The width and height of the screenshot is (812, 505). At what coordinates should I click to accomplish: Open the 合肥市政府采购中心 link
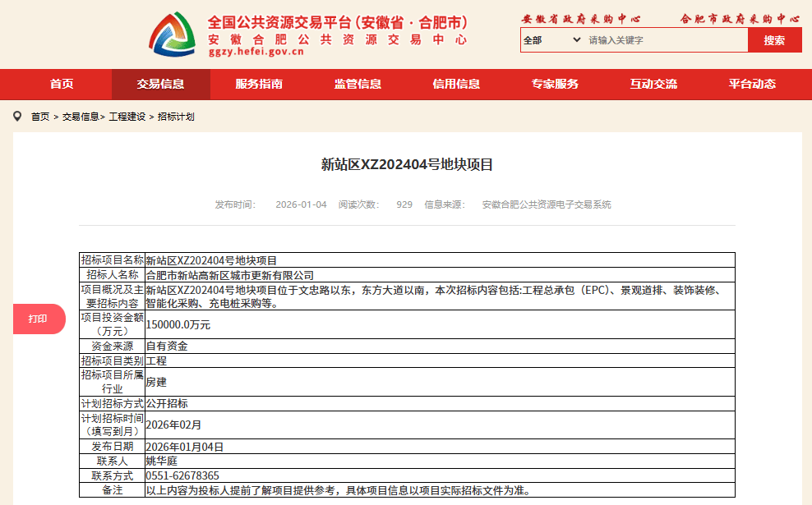[740, 18]
